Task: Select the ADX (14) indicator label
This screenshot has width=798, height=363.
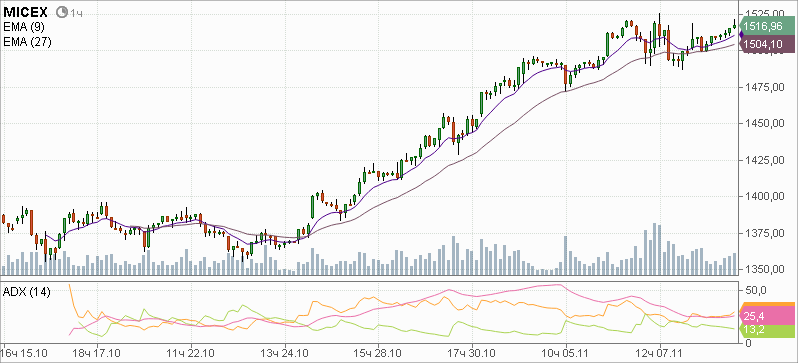Action: pos(26,292)
